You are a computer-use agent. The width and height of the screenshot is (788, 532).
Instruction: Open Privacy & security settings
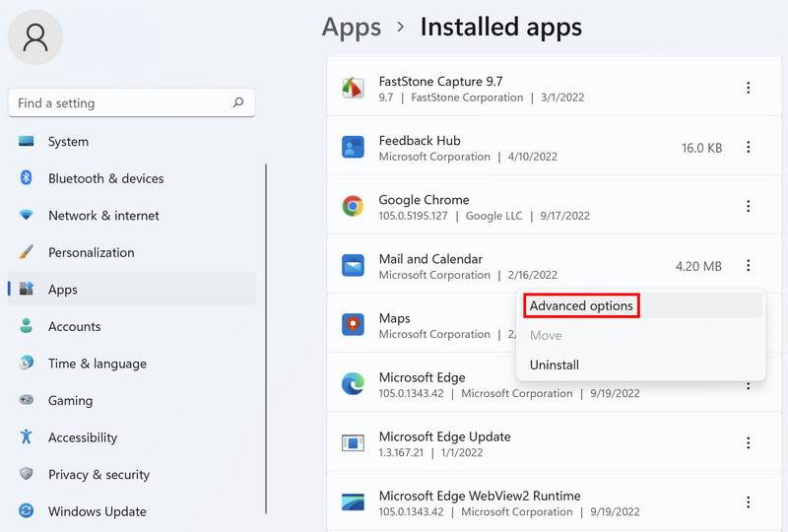pyautogui.click(x=132, y=474)
